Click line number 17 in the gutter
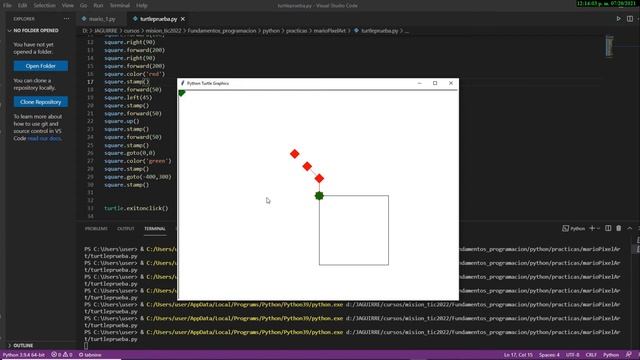This screenshot has height=360, width=640. coord(90,82)
